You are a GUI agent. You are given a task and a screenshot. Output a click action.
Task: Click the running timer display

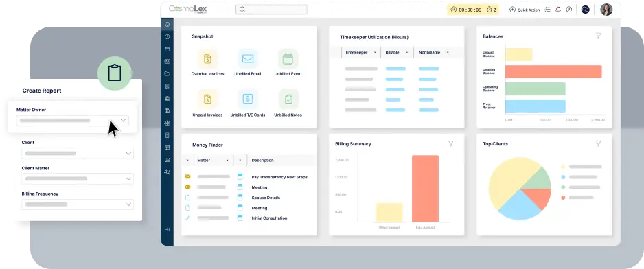pyautogui.click(x=466, y=10)
